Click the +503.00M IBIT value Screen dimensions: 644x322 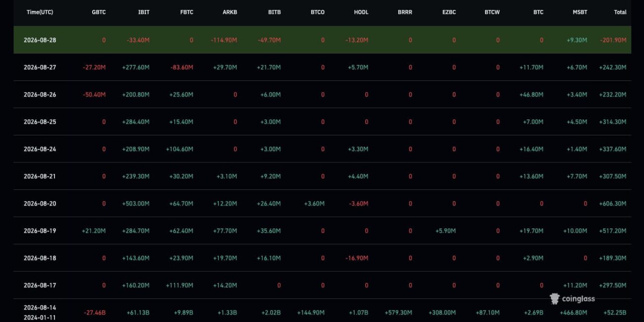click(136, 204)
